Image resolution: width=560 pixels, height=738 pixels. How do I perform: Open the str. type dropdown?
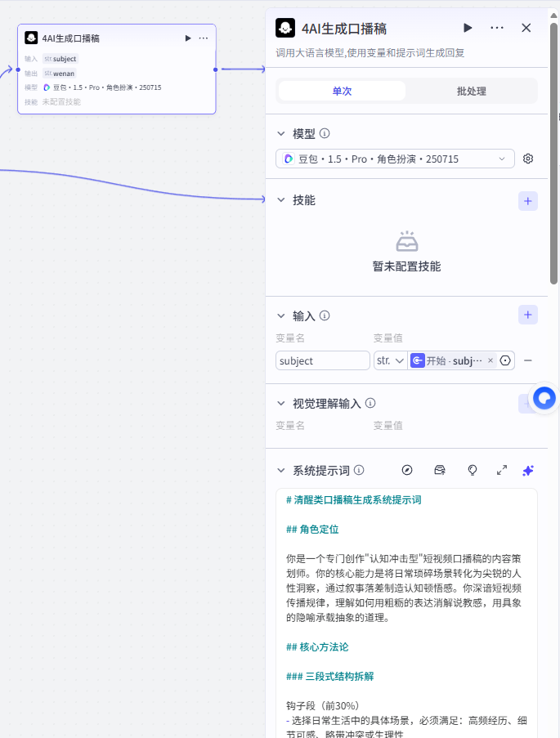(x=391, y=360)
